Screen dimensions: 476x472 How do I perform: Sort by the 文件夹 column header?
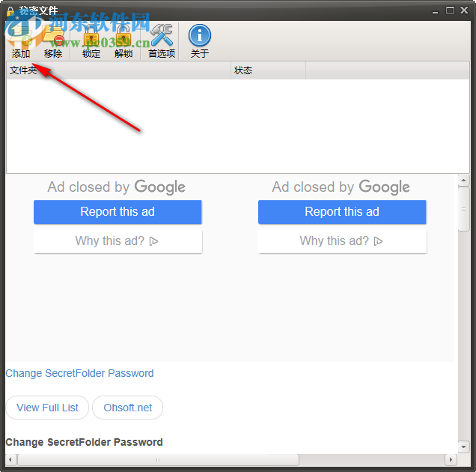click(x=118, y=70)
